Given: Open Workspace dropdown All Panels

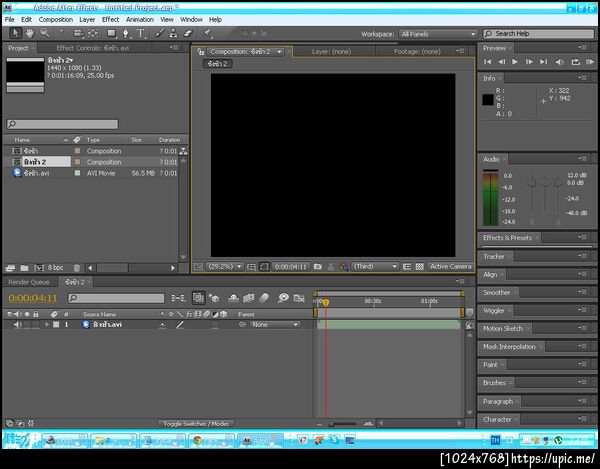Looking at the screenshot, I should click(438, 34).
